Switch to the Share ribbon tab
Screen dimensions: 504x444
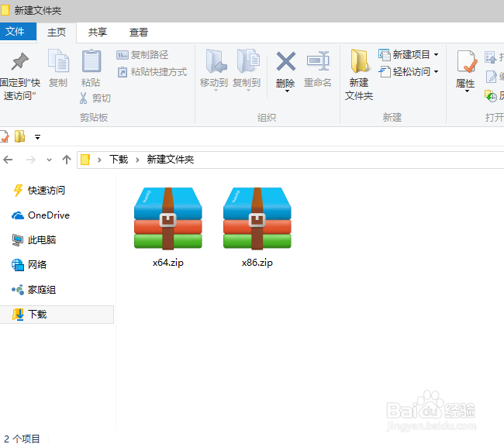pos(98,32)
